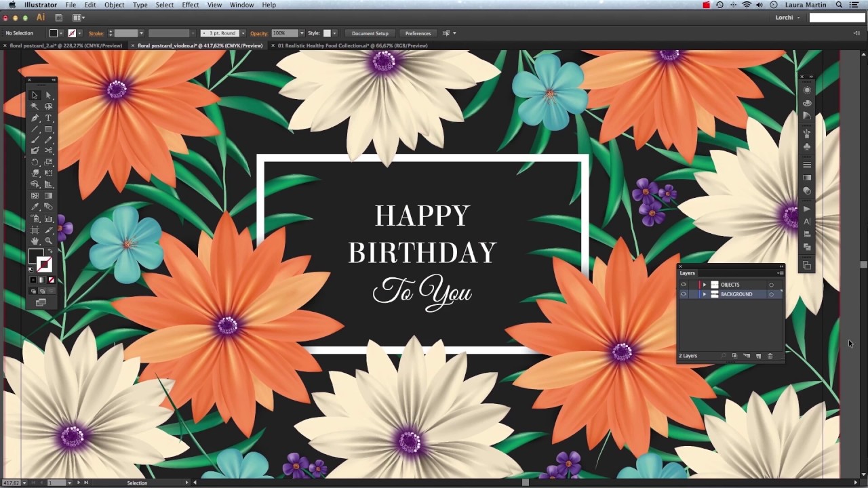This screenshot has width=868, height=488.
Task: Open the stroke weight dropdown
Action: click(141, 33)
